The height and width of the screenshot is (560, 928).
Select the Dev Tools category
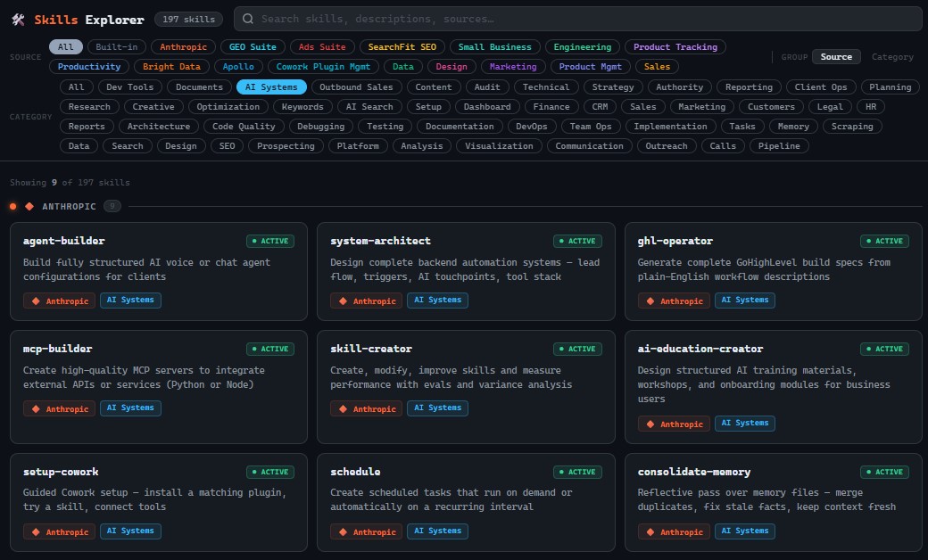130,86
